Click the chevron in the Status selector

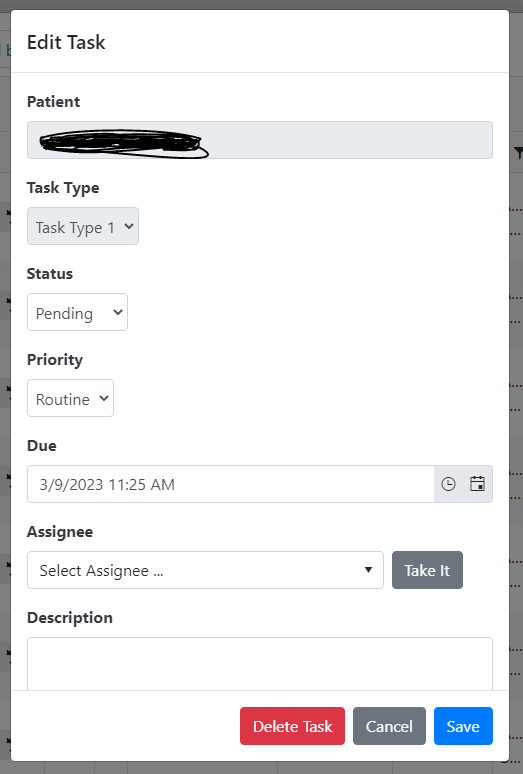117,312
